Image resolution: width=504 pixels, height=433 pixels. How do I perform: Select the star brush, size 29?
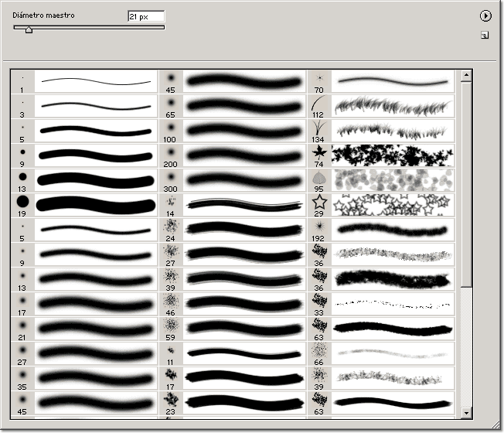point(318,205)
